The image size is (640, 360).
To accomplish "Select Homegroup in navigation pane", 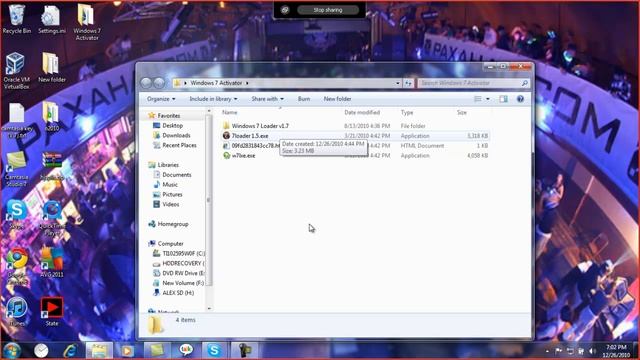I will 173,224.
